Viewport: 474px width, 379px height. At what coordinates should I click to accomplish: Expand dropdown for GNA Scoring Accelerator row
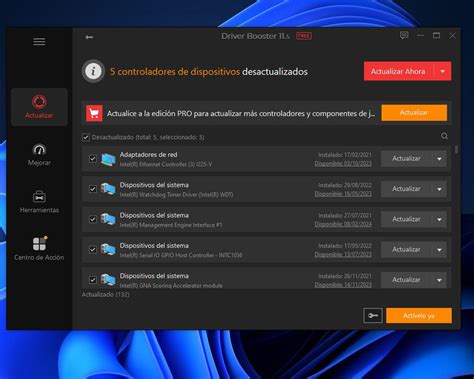(x=439, y=280)
